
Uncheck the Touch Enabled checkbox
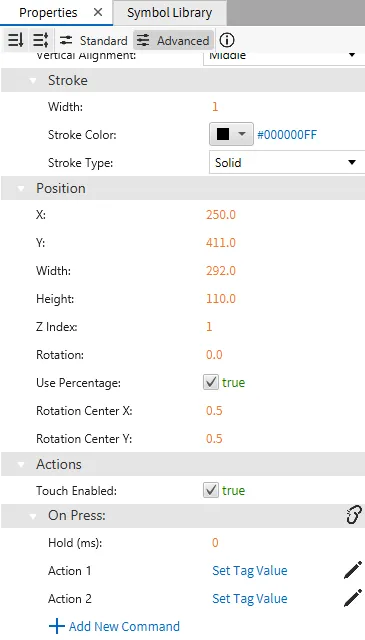(211, 490)
